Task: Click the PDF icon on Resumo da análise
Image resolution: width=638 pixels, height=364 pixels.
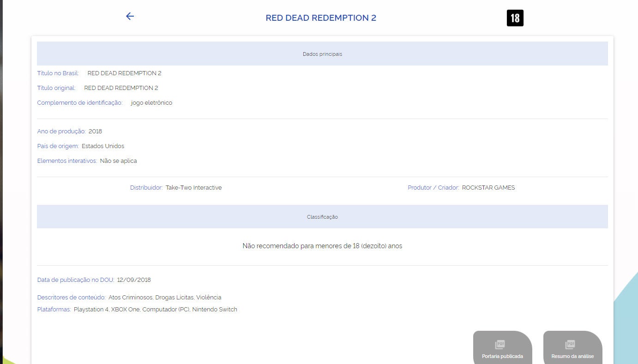Action: 570,344
